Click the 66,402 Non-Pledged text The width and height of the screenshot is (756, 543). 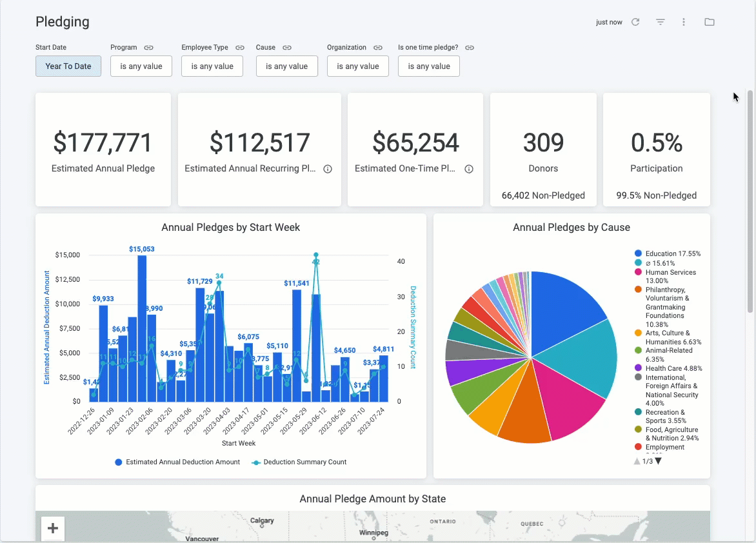pyautogui.click(x=543, y=195)
